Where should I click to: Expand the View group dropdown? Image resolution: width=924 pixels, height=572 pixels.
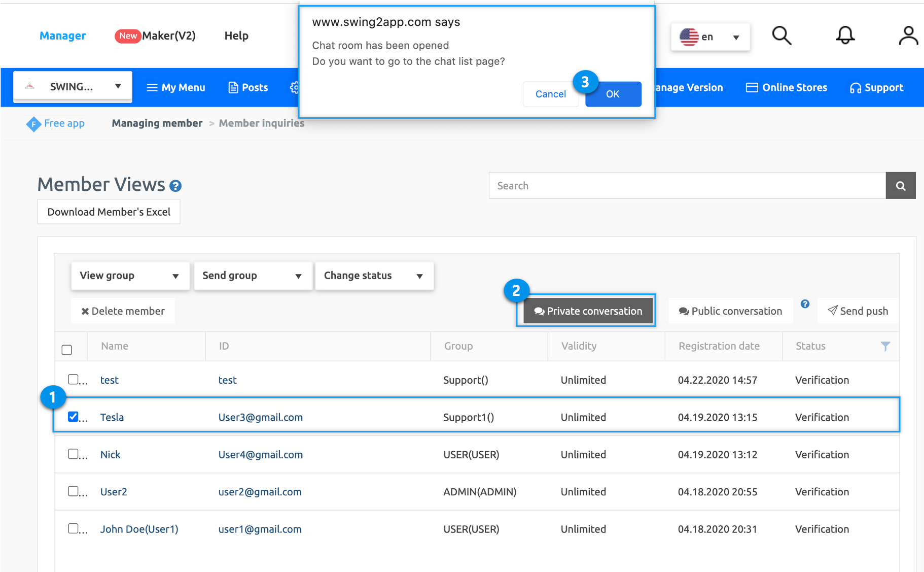[x=130, y=276]
